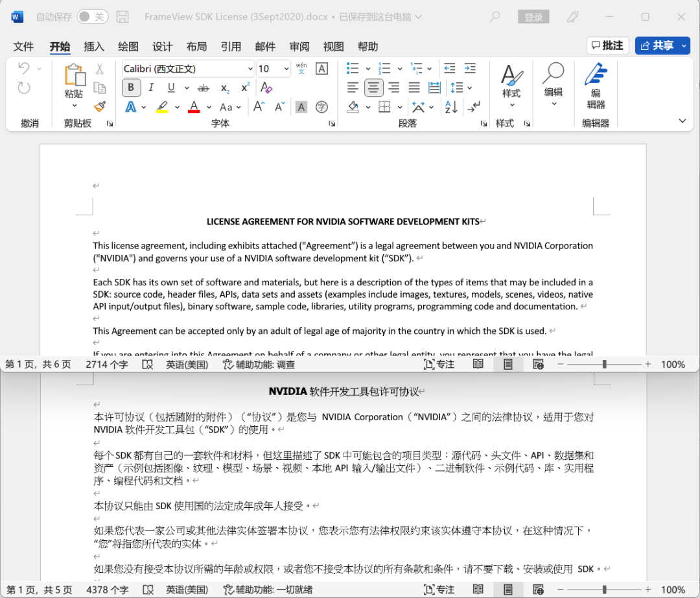Image resolution: width=700 pixels, height=598 pixels.
Task: Open the 样式 styles gallery
Action: pyautogui.click(x=511, y=86)
